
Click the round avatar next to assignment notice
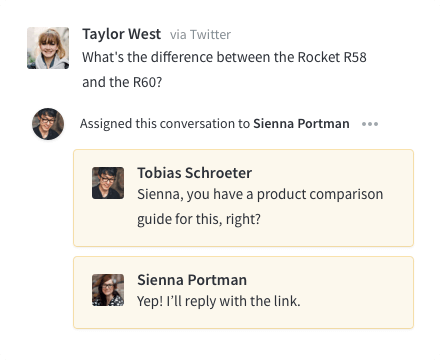(48, 124)
